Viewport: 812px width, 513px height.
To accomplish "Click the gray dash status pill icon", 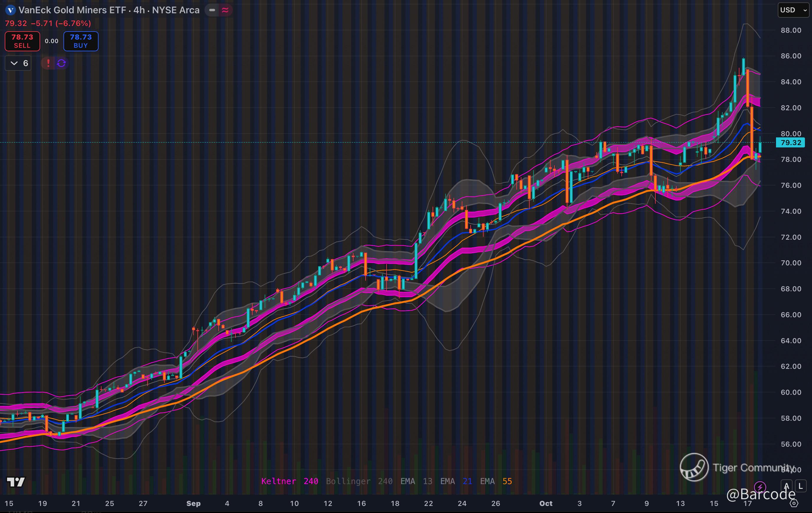I will 212,10.
